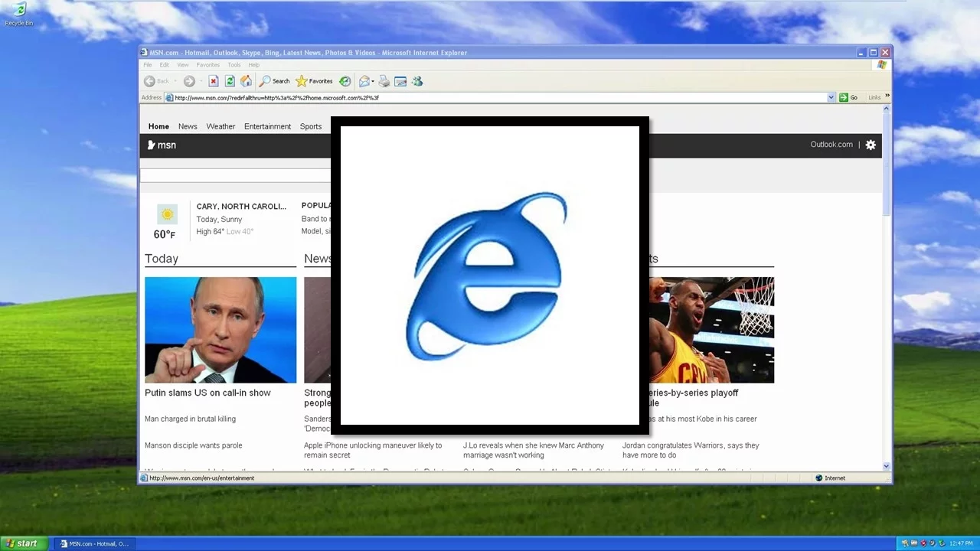
Task: Stop page loading with red X
Action: pos(214,81)
